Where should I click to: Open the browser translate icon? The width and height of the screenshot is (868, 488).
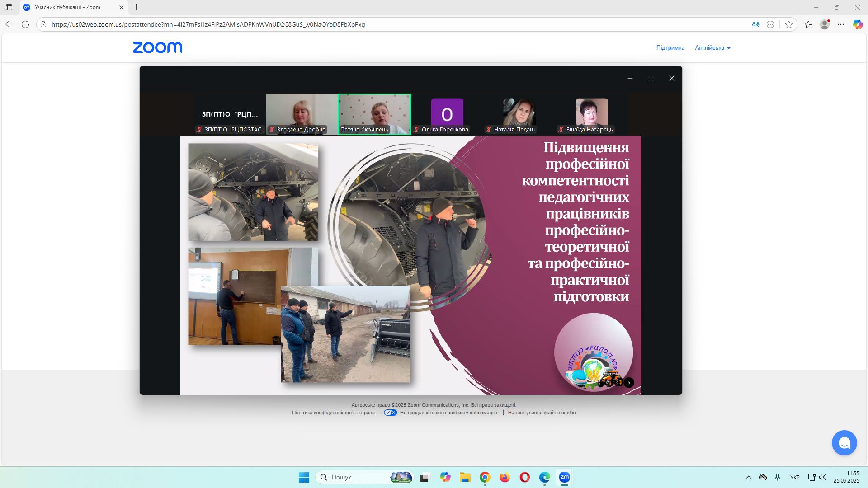pyautogui.click(x=755, y=24)
